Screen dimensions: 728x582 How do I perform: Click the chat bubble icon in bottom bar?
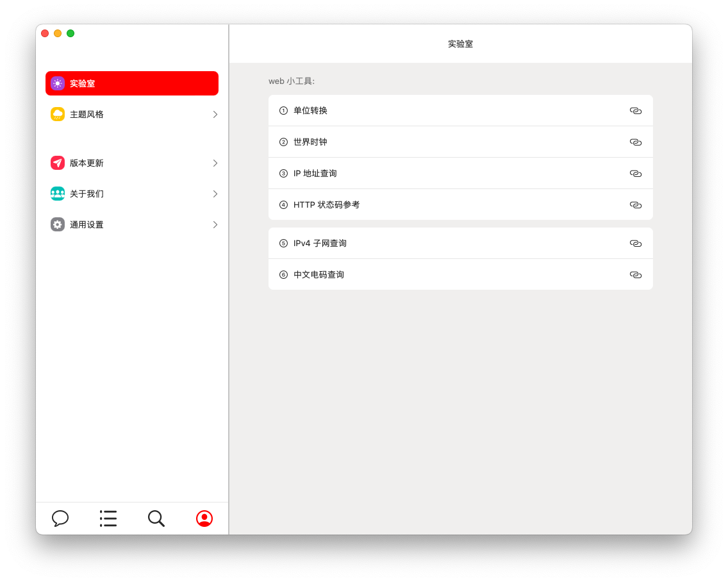(x=60, y=519)
